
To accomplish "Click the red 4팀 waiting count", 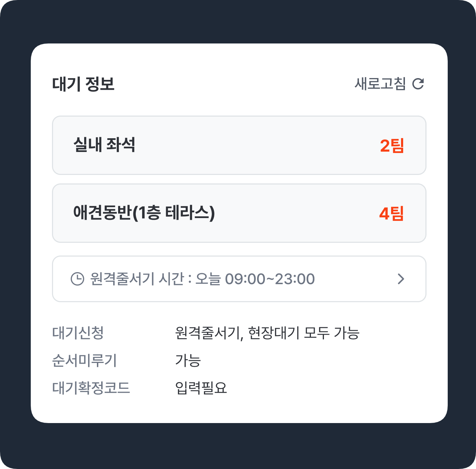I will click(x=391, y=213).
